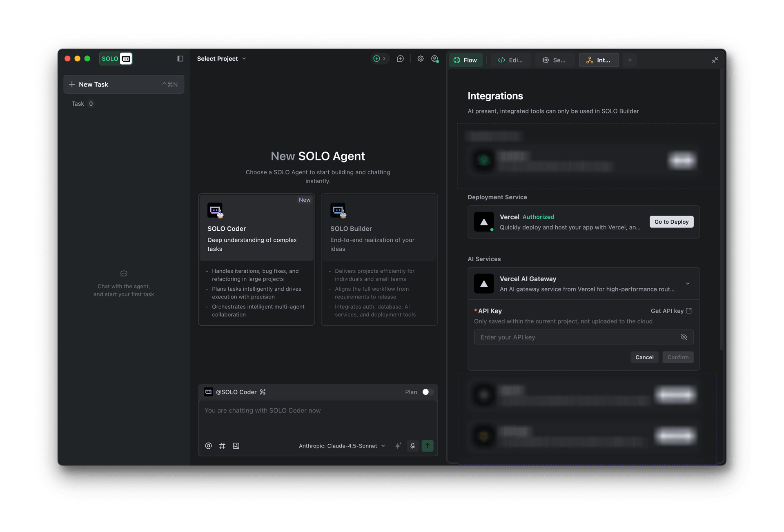
Task: Select the SOLO Builder agent card
Action: tap(379, 260)
